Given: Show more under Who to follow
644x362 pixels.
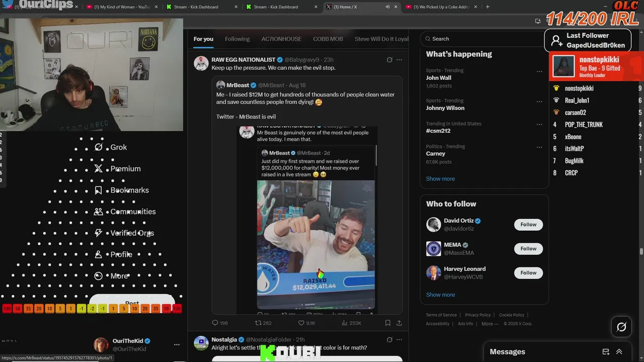Looking at the screenshot, I should pos(440,295).
